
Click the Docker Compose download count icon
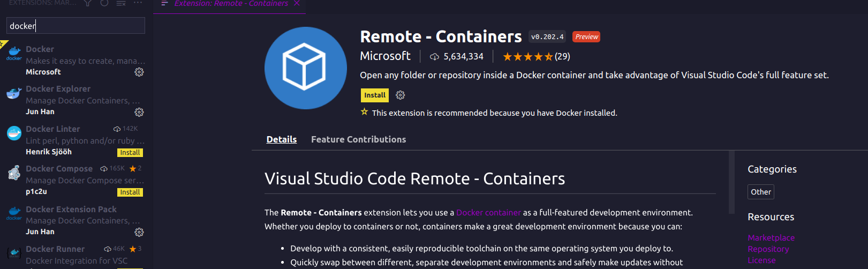pos(104,169)
